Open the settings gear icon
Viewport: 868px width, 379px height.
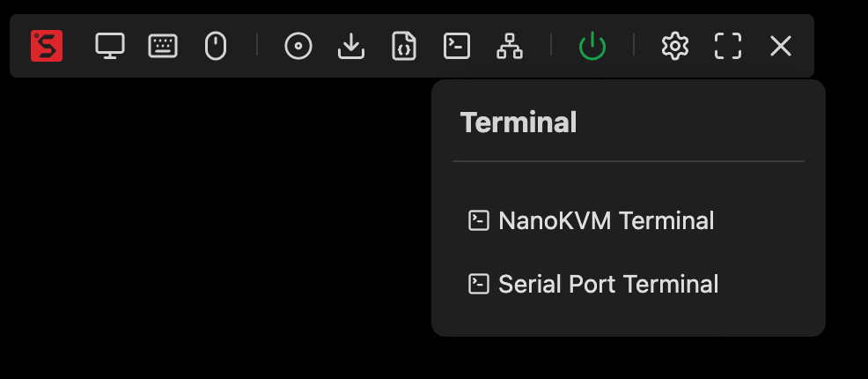[x=675, y=46]
